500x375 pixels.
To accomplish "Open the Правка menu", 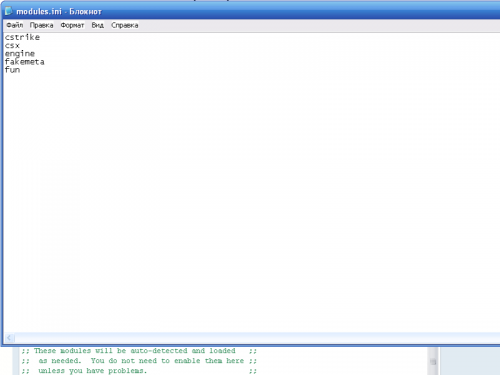I will (x=41, y=25).
